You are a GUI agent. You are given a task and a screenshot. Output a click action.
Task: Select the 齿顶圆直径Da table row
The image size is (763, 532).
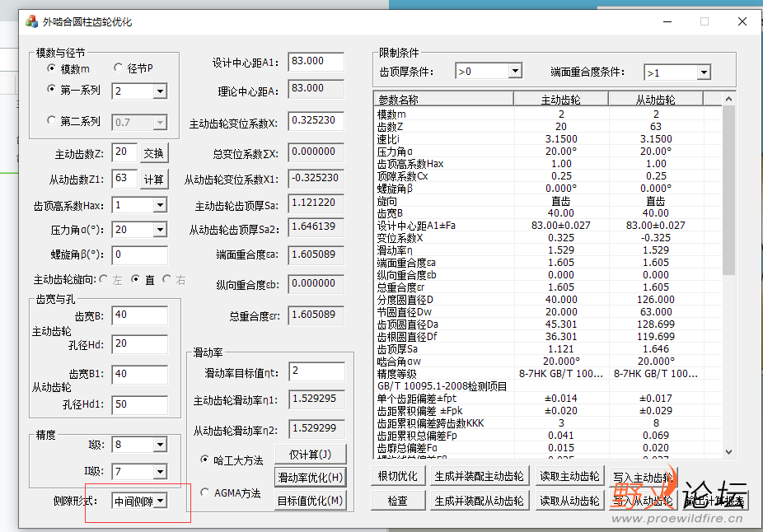pos(548,324)
